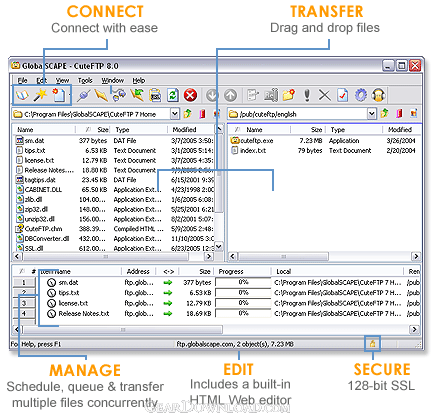Click the remote pane up-folder icon
The image size is (437, 416).
pos(385,114)
